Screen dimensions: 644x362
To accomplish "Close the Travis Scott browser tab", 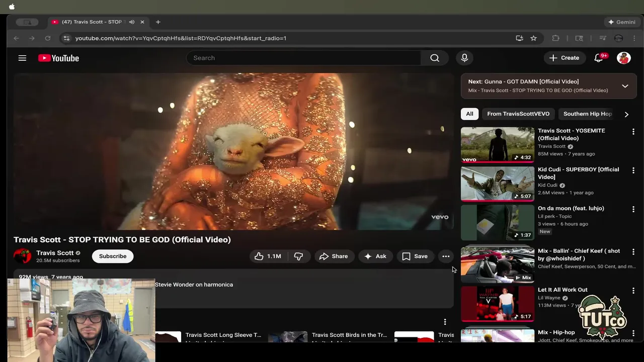I will (142, 22).
